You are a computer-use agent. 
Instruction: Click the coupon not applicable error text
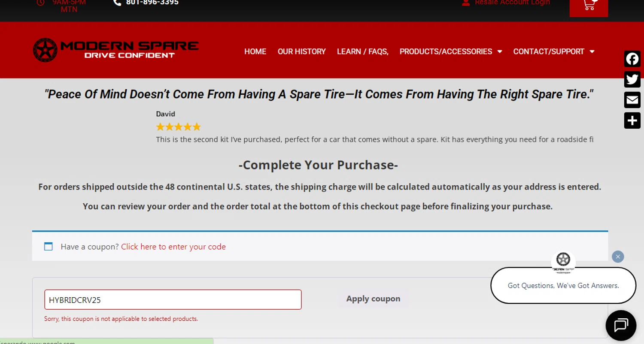click(x=121, y=319)
